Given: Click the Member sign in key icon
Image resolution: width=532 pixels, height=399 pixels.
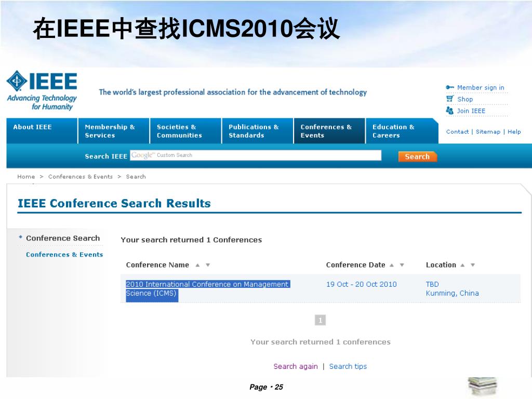Looking at the screenshot, I should [450, 87].
